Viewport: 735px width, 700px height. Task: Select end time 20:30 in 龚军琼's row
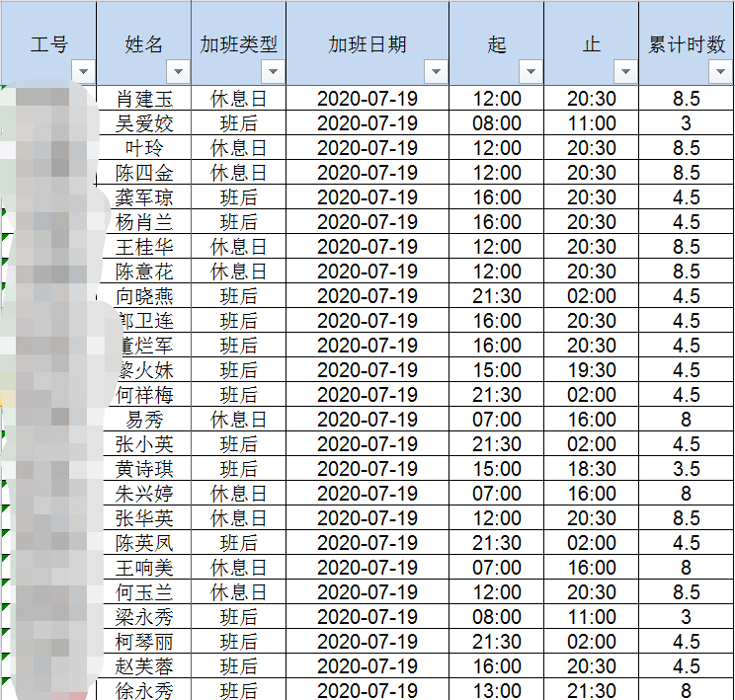point(591,197)
